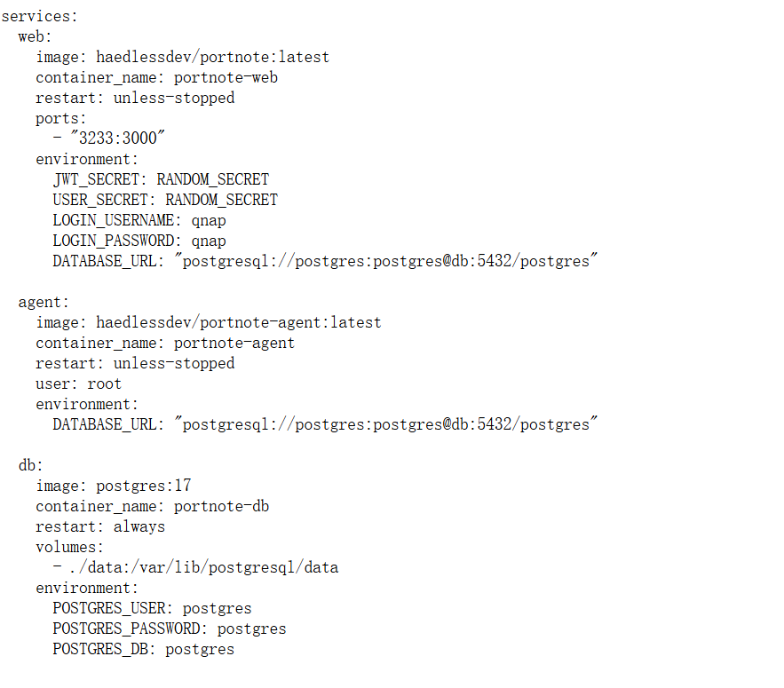Click the POSTGRES_DB line
The image size is (784, 688).
144,650
